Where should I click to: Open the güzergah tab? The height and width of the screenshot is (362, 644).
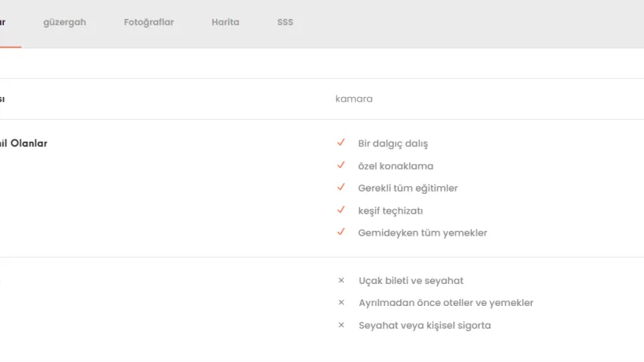(64, 22)
